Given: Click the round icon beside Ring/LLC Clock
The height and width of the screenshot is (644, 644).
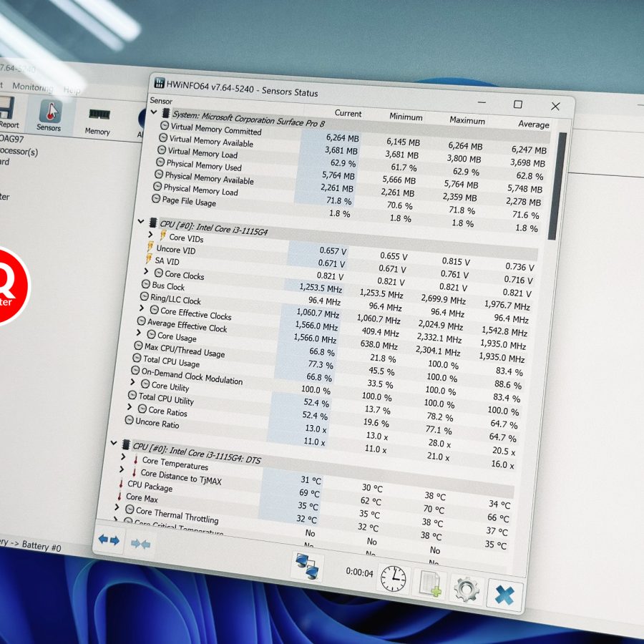Looking at the screenshot, I should 144,296.
